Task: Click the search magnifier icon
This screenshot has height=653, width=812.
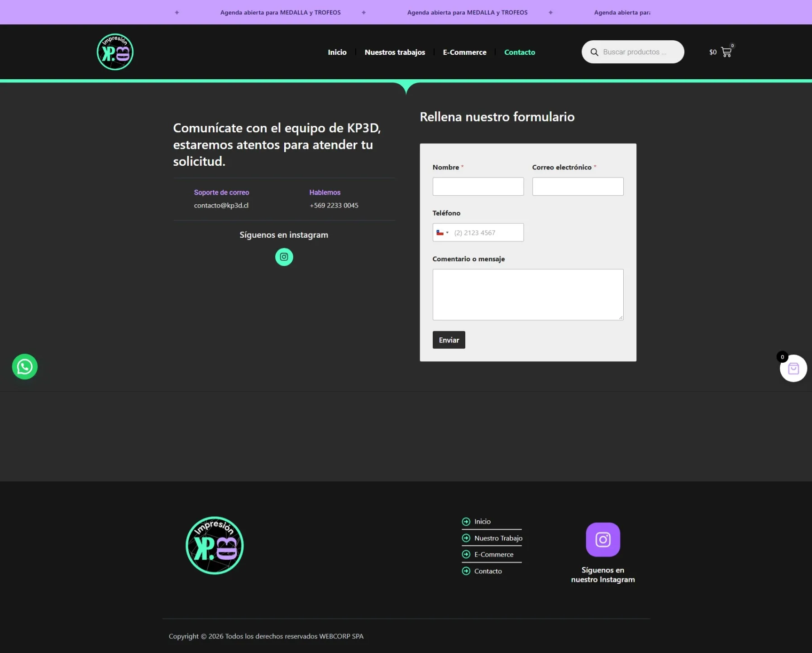Action: [x=594, y=52]
